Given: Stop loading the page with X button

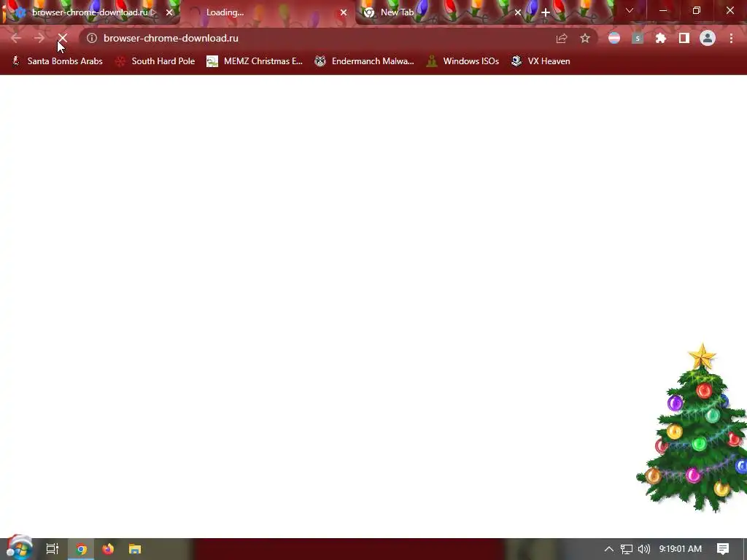Looking at the screenshot, I should click(x=63, y=38).
